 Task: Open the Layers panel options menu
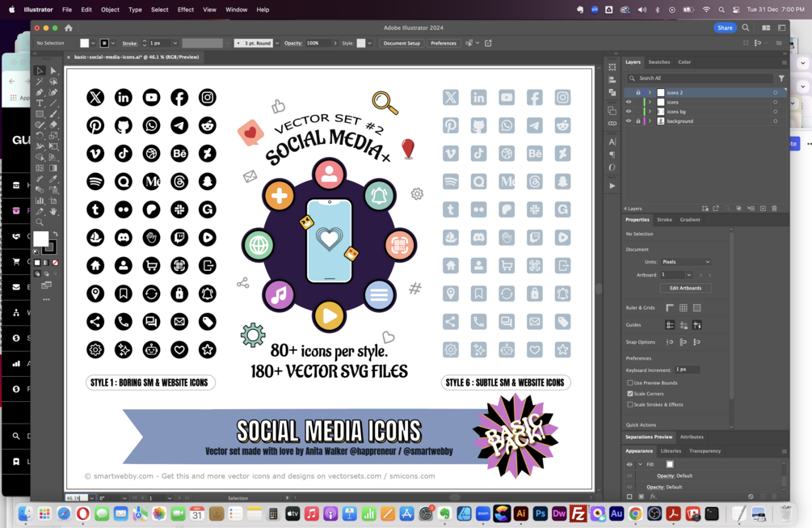[x=784, y=62]
